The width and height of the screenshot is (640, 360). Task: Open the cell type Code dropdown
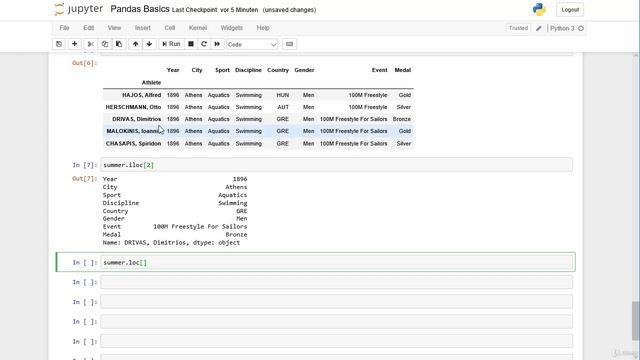tap(252, 44)
